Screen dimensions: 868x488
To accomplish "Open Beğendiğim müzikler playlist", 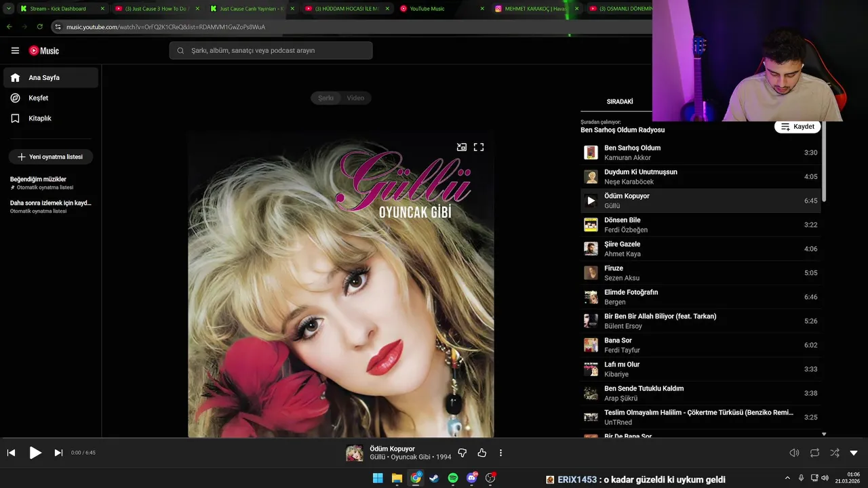I will point(51,183).
